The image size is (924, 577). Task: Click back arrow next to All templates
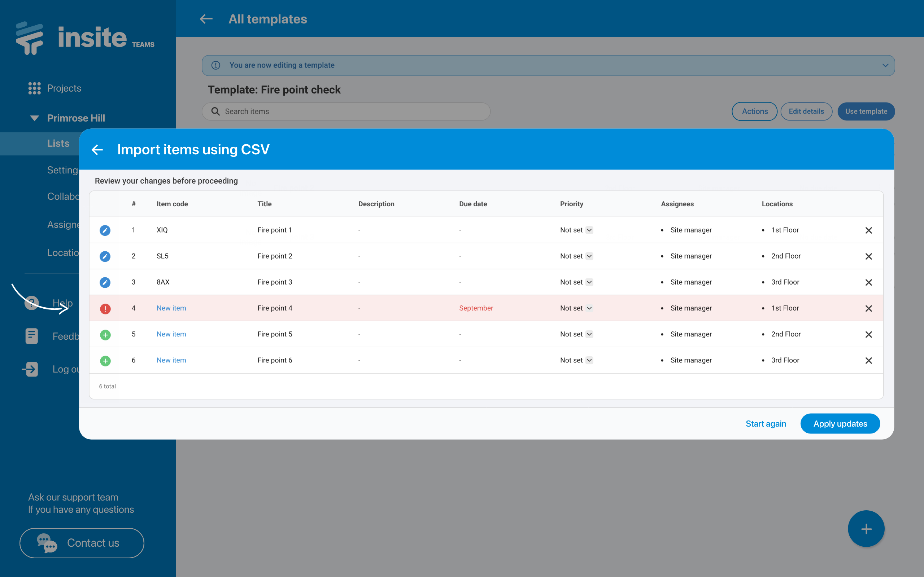click(206, 19)
